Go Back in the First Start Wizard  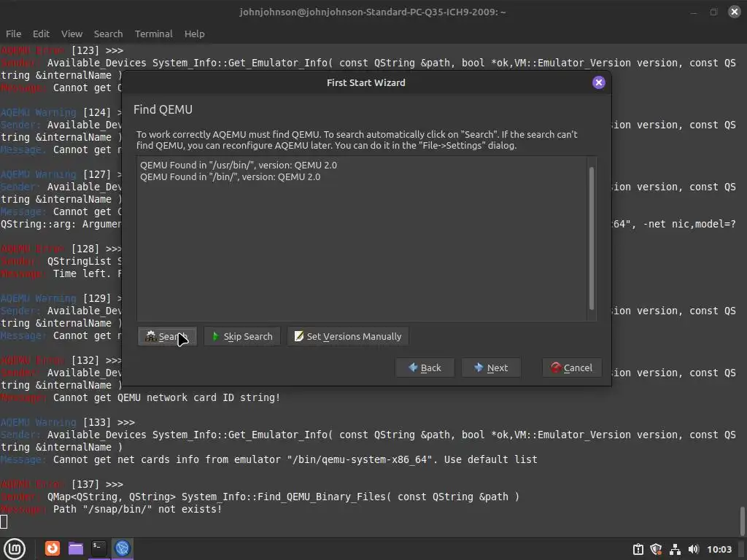tap(425, 367)
